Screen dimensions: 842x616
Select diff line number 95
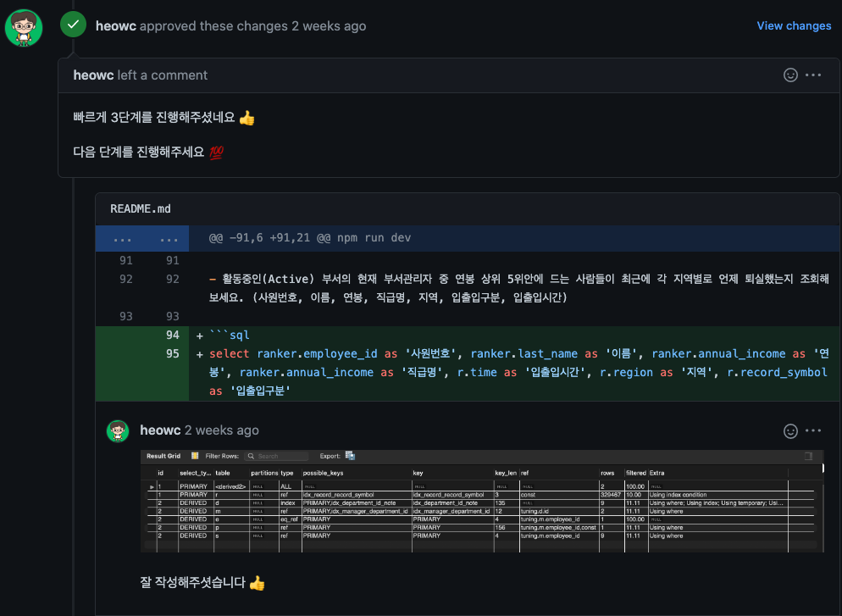coord(172,354)
